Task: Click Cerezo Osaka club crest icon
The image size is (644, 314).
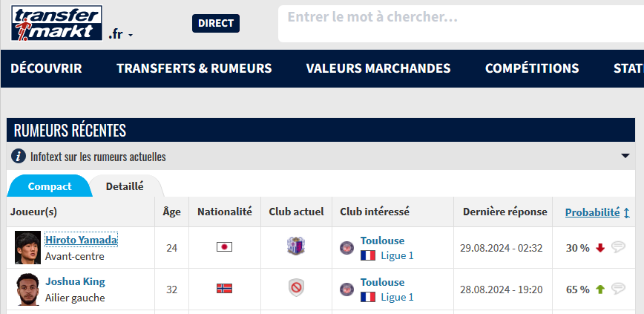Action: click(296, 246)
